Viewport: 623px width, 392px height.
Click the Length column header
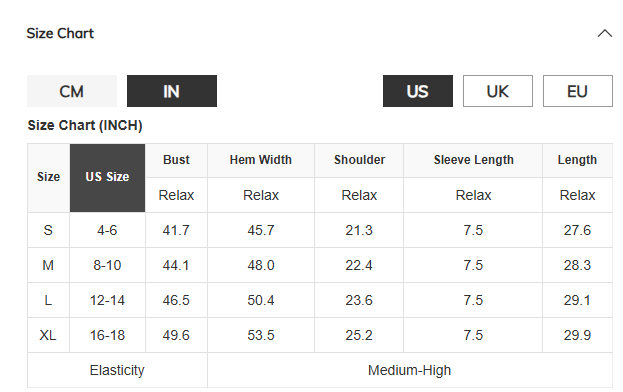577,160
